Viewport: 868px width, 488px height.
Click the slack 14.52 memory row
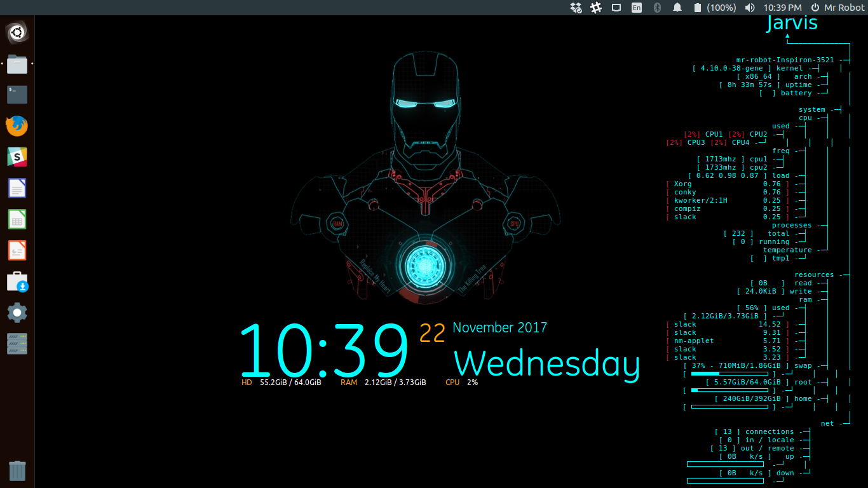728,324
